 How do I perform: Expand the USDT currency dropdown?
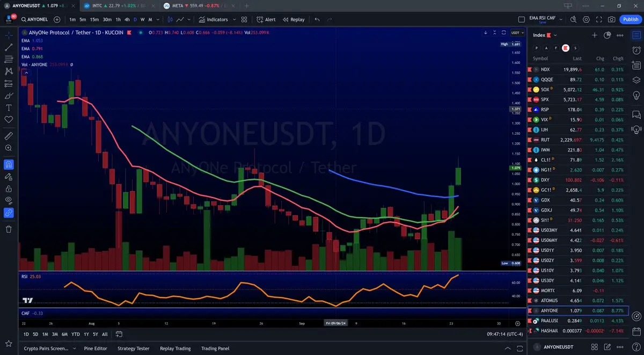point(517,32)
